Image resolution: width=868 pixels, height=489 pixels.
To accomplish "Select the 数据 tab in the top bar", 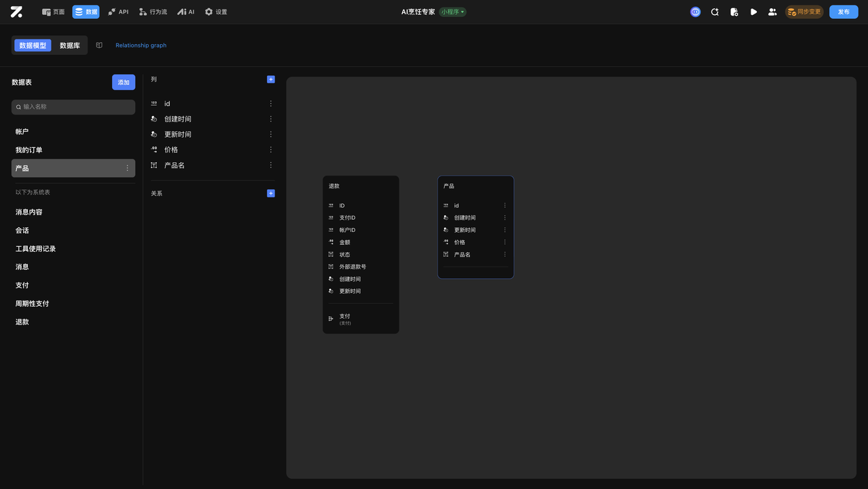I will 86,12.
